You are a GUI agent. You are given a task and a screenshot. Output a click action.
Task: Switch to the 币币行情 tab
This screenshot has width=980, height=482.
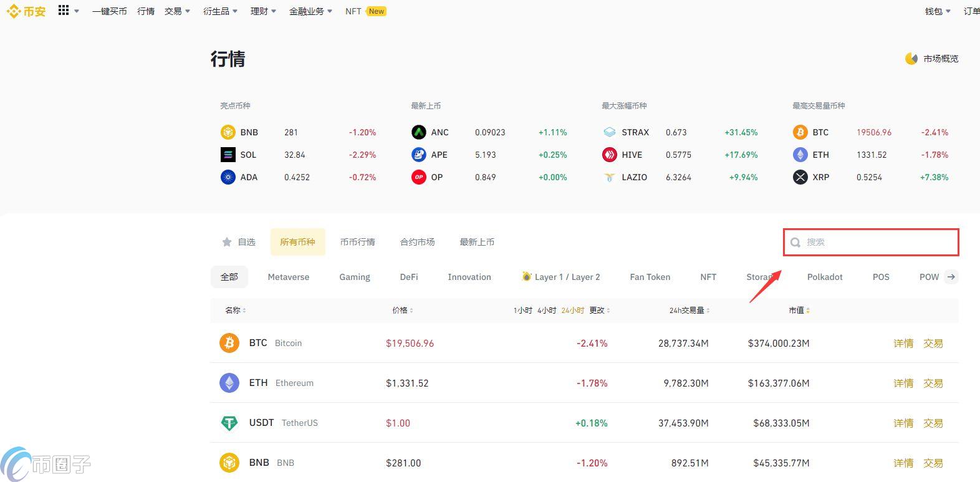pyautogui.click(x=358, y=242)
